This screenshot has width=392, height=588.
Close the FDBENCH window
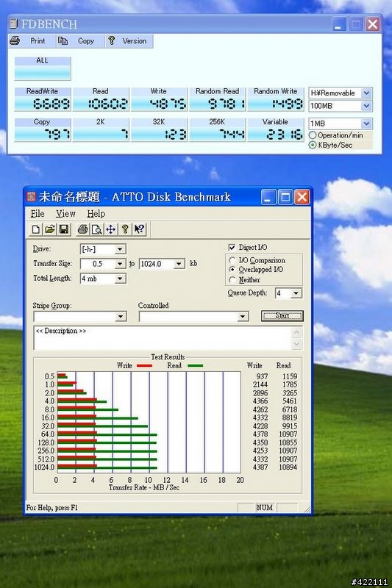click(373, 24)
